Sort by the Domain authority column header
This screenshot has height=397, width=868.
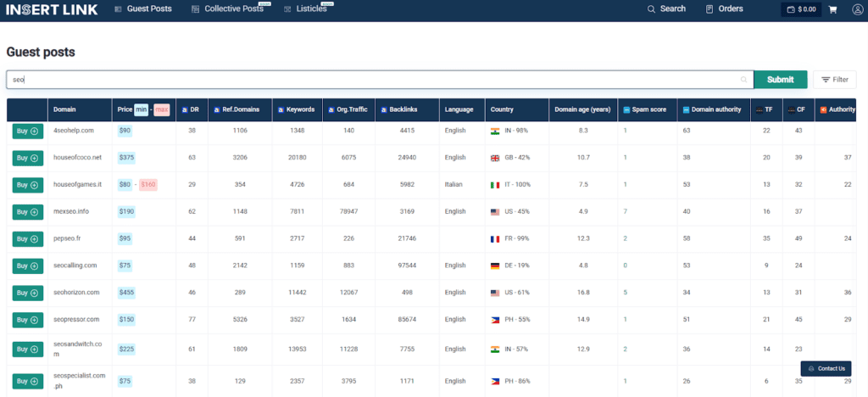coord(712,109)
